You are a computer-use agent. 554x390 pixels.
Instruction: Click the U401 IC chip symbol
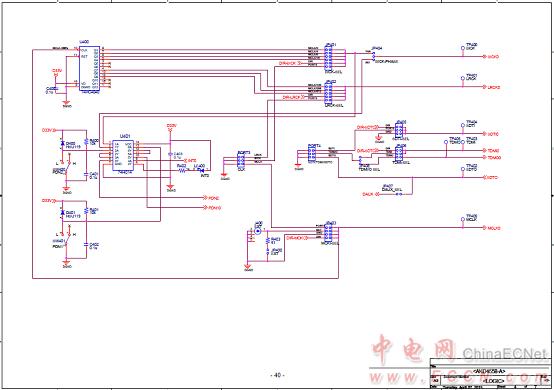(123, 155)
